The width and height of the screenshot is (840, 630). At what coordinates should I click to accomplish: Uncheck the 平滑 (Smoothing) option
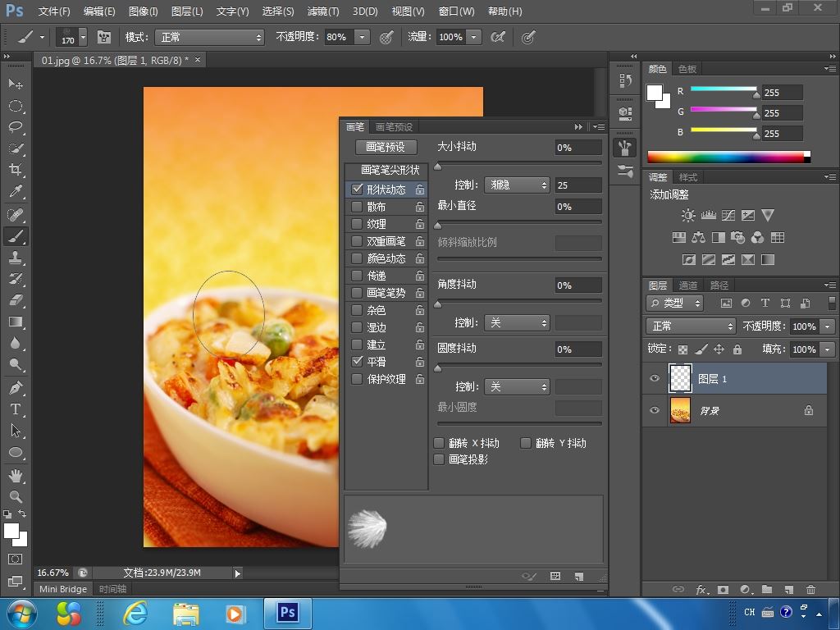point(357,361)
